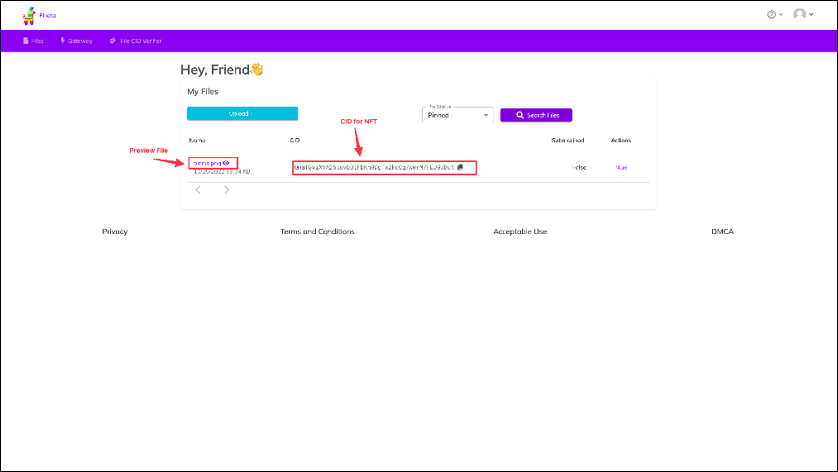Open the Files tab
Image resolution: width=838 pixels, height=472 pixels.
pos(33,41)
